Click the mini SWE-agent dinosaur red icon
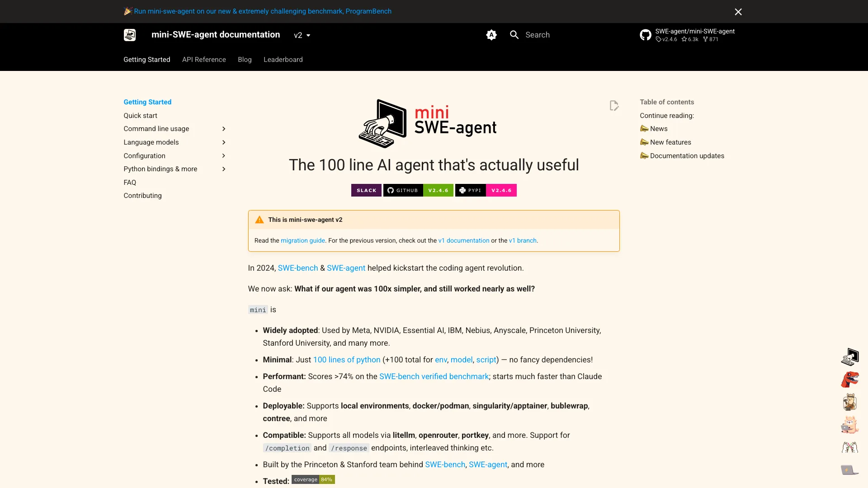The width and height of the screenshot is (868, 488). (850, 380)
